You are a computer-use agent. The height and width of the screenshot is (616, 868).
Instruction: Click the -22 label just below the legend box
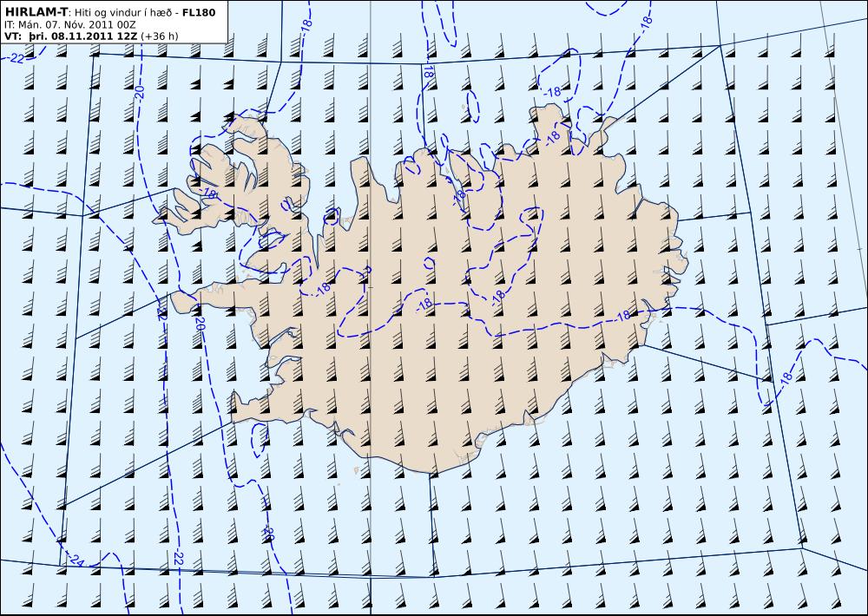[16, 57]
